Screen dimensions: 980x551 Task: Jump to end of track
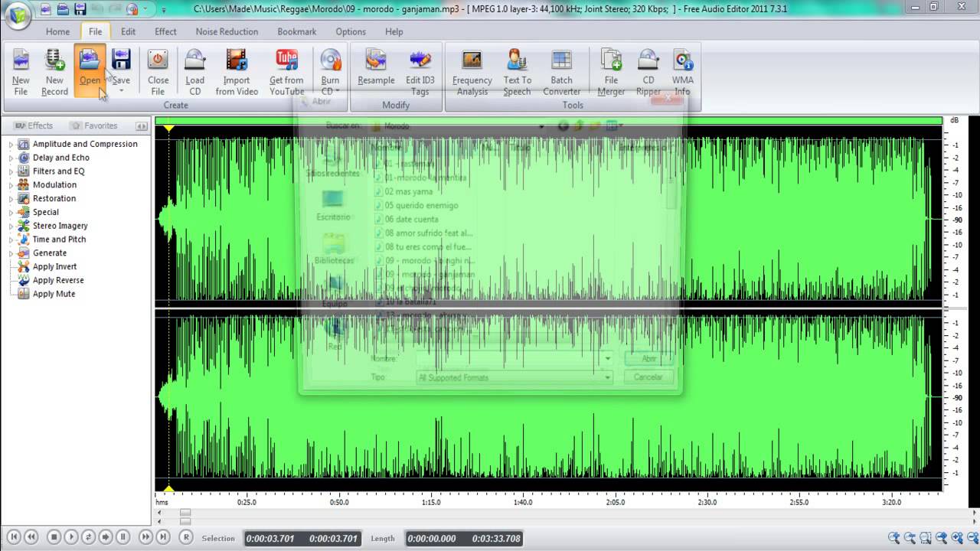pyautogui.click(x=162, y=537)
